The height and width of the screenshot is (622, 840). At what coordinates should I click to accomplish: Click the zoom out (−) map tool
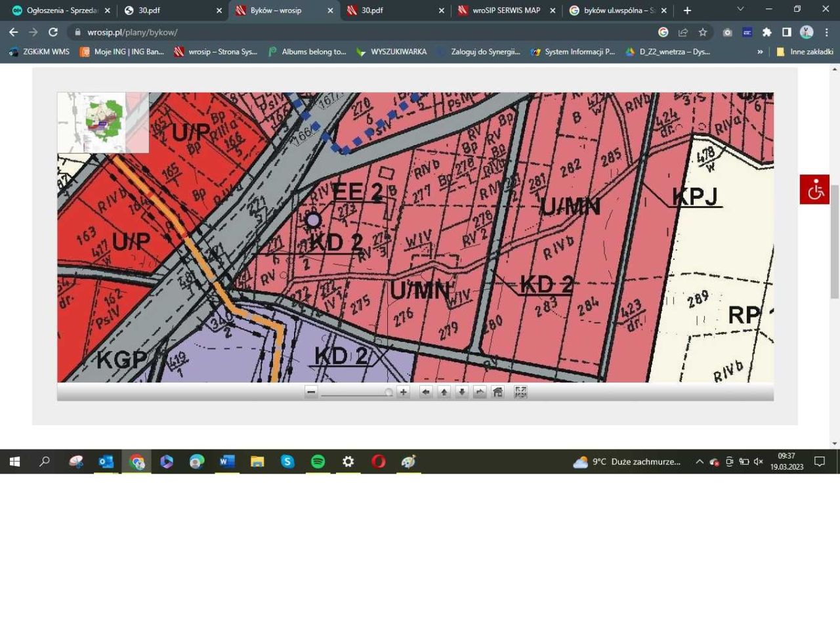click(311, 392)
